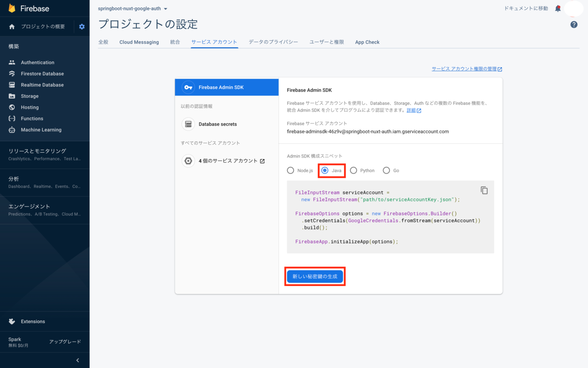Open project settings gear icon
The width and height of the screenshot is (588, 368).
pos(82,26)
